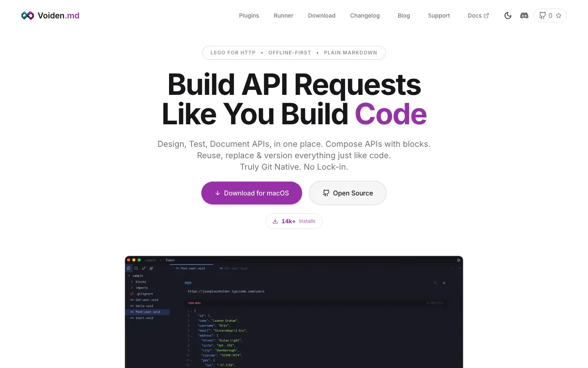
Task: Go to the Runner page
Action: [x=283, y=16]
